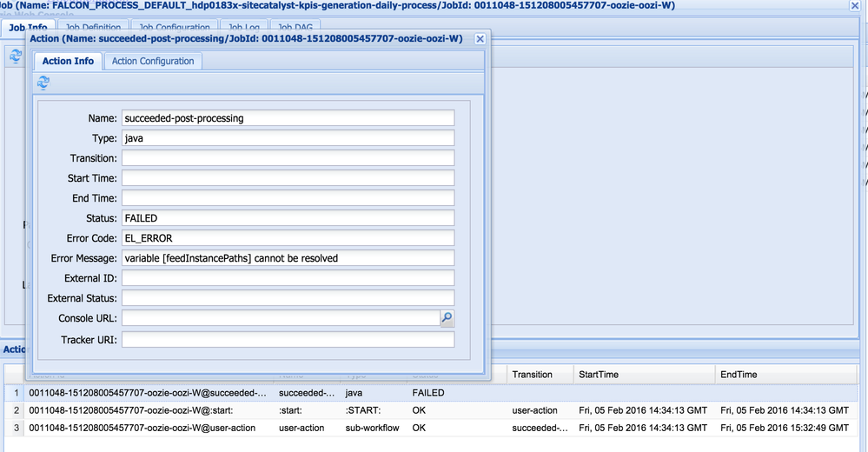Click java type cell in row 1
Image resolution: width=868 pixels, height=452 pixels.
point(354,393)
